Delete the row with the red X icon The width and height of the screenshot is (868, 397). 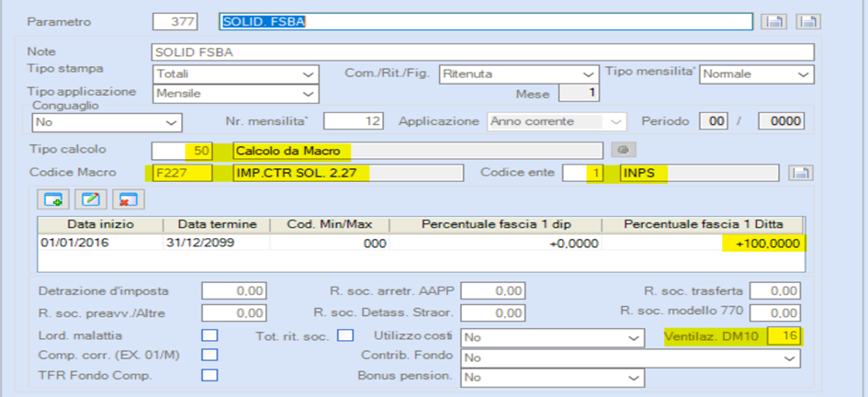129,199
